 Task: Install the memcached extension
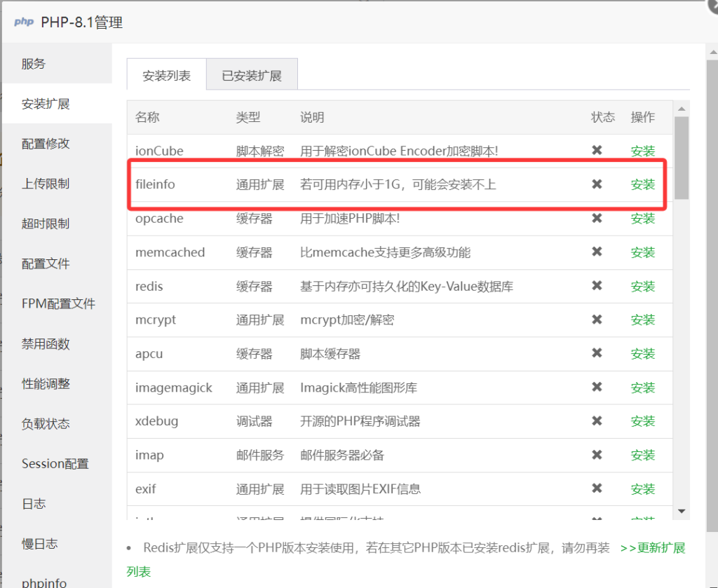pos(642,252)
